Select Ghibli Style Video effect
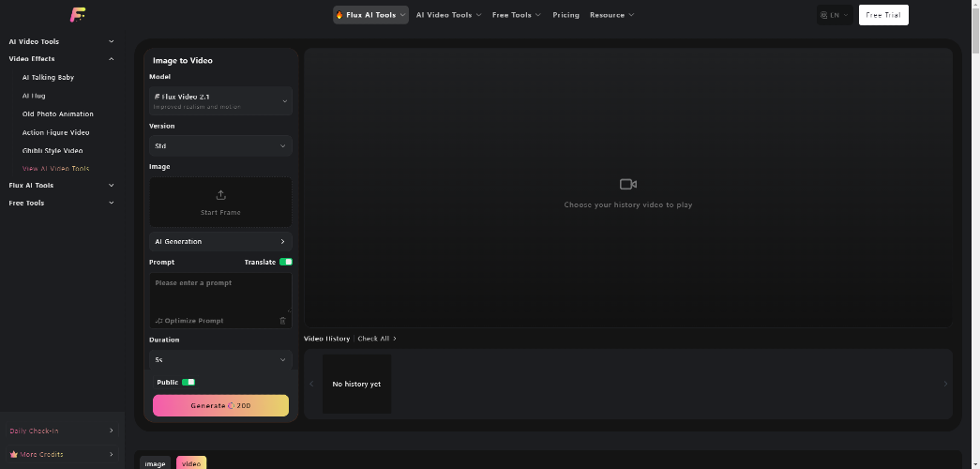This screenshot has height=469, width=980. [53, 151]
